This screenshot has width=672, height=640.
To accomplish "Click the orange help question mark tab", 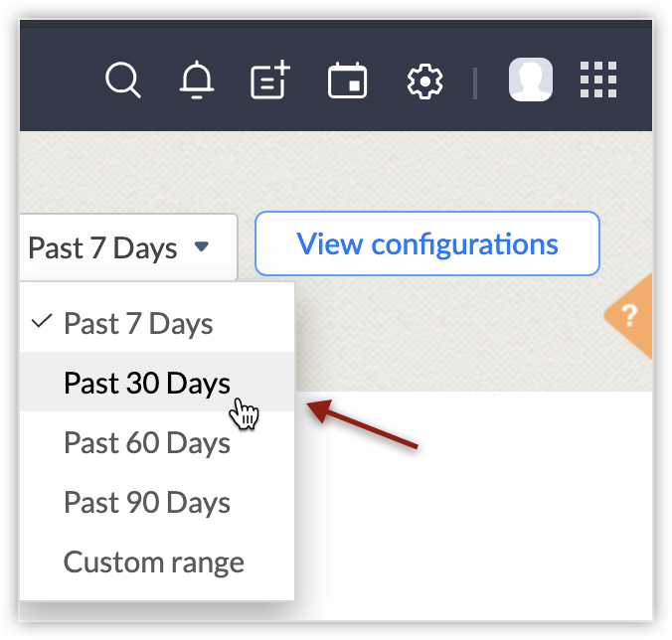I will point(629,317).
